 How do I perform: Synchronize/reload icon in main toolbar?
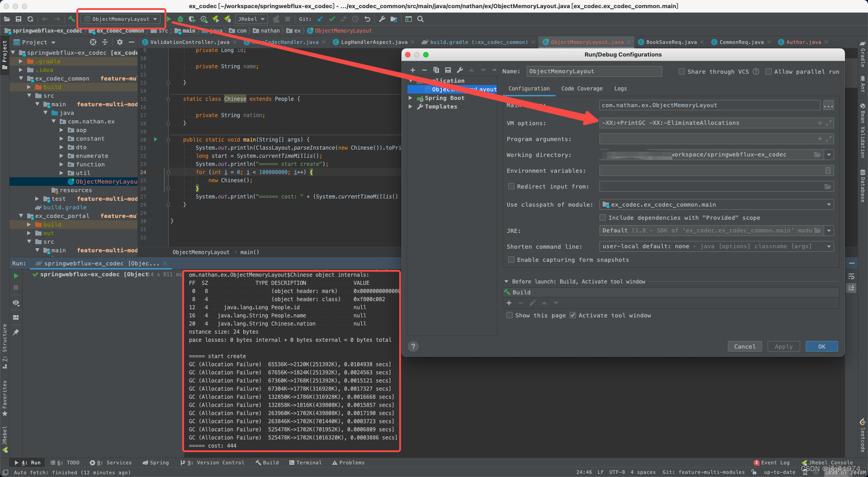(30, 19)
